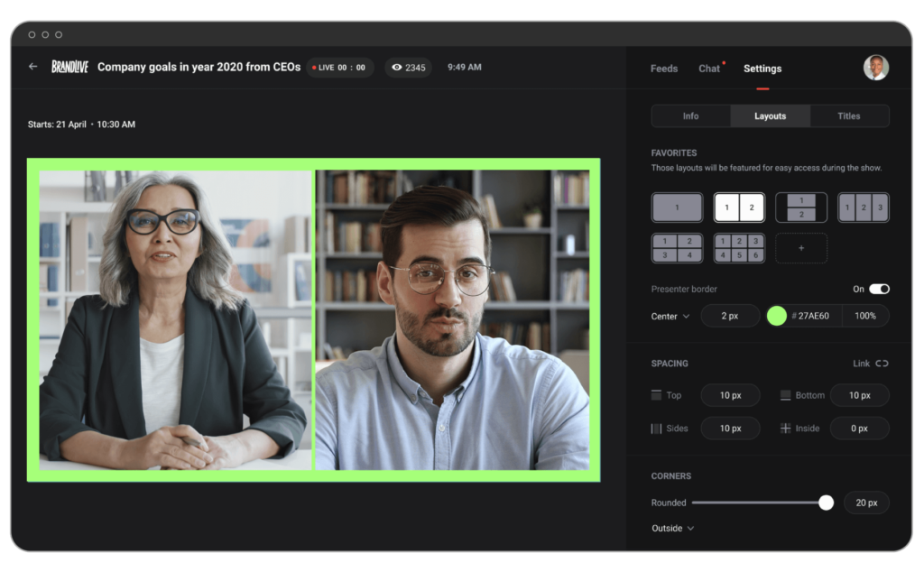
Task: Select the Settings tab
Action: (762, 69)
